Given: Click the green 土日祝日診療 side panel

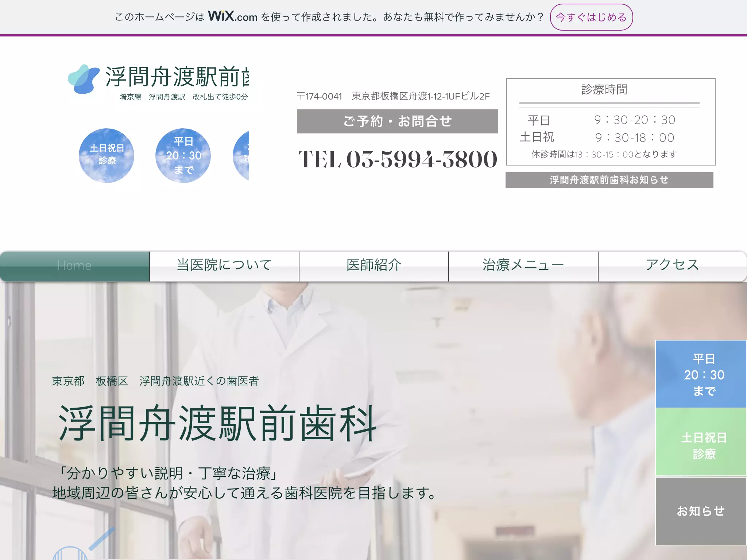Looking at the screenshot, I should point(701,442).
